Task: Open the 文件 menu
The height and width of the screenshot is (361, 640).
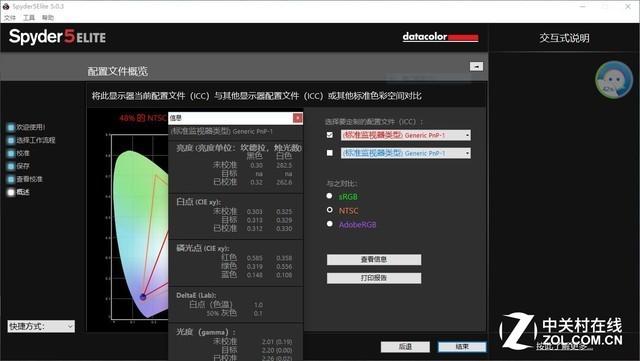Action: pyautogui.click(x=9, y=18)
